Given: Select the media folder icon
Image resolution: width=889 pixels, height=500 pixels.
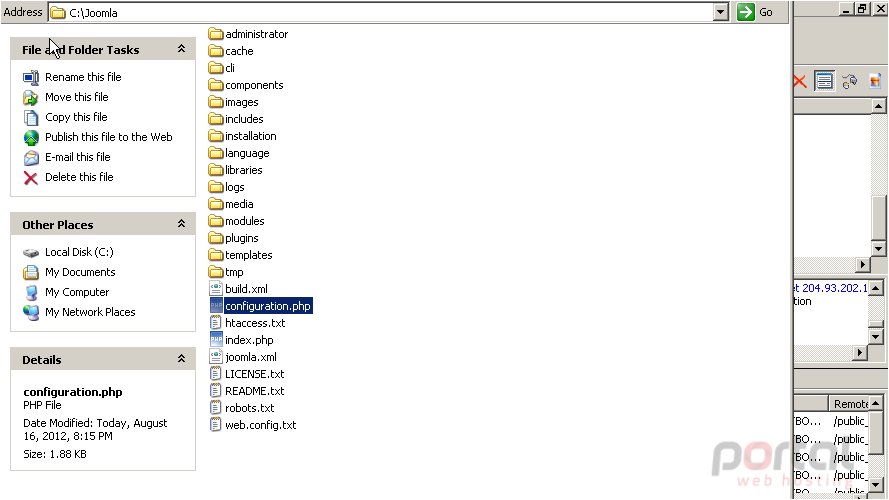Looking at the screenshot, I should tap(215, 204).
